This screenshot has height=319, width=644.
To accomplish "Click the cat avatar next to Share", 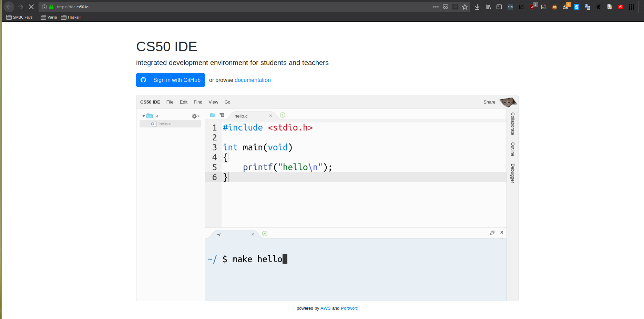I will click(508, 102).
